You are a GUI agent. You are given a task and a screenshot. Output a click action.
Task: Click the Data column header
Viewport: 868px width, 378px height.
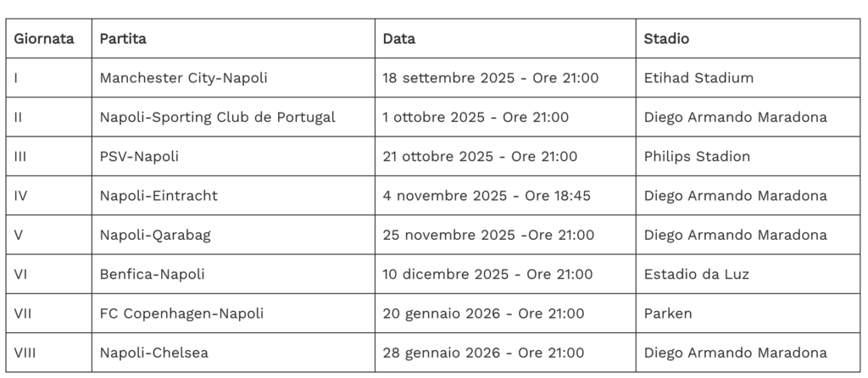click(x=399, y=39)
